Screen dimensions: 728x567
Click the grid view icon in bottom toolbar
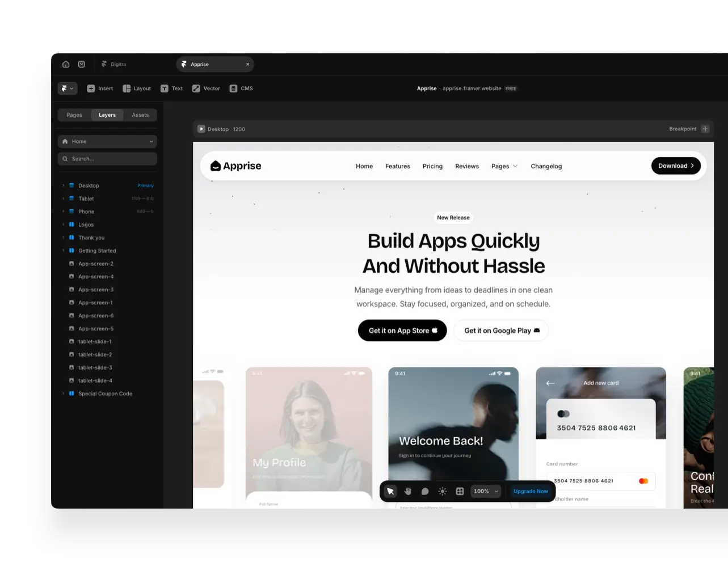[460, 492]
